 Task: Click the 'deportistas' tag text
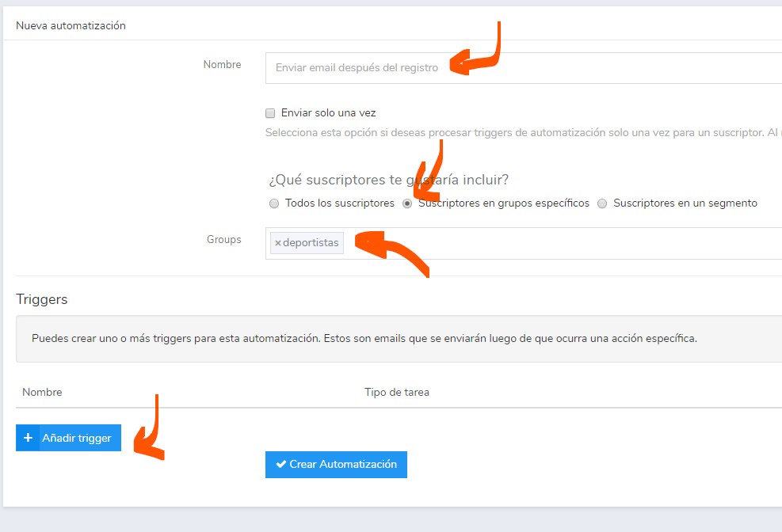[x=311, y=242]
